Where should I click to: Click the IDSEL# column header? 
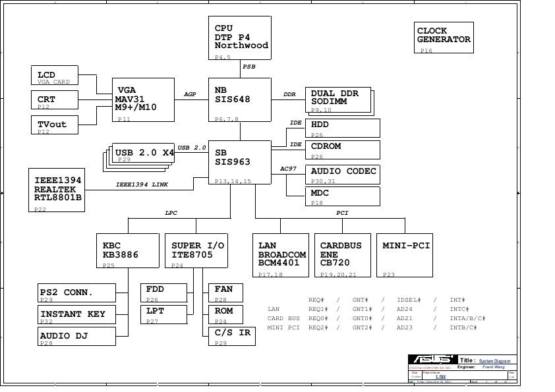click(409, 300)
